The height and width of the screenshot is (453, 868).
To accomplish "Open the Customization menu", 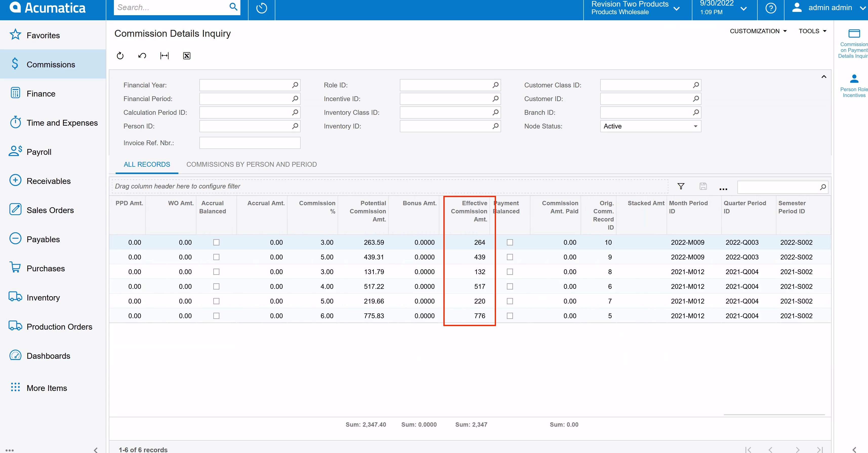I will (758, 31).
